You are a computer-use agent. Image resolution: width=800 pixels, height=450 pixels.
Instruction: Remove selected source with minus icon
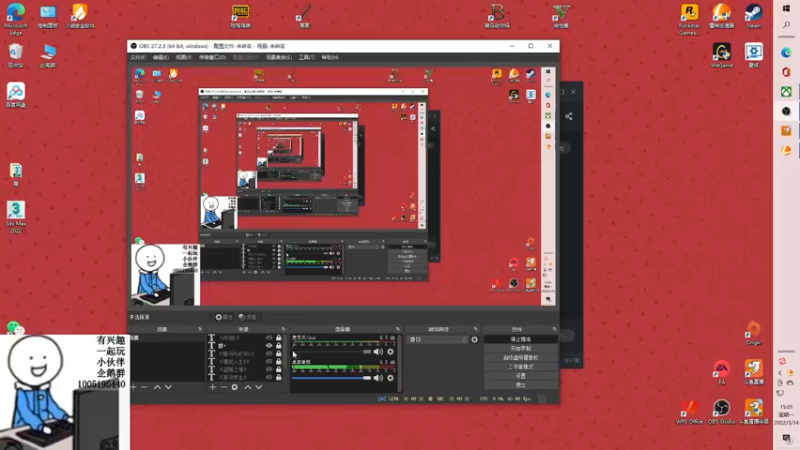tap(223, 387)
